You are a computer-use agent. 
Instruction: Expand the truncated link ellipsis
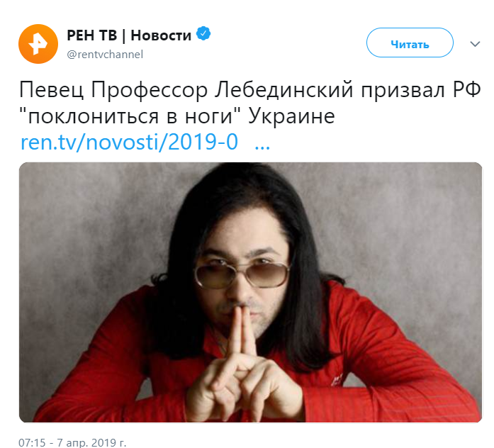[262, 147]
